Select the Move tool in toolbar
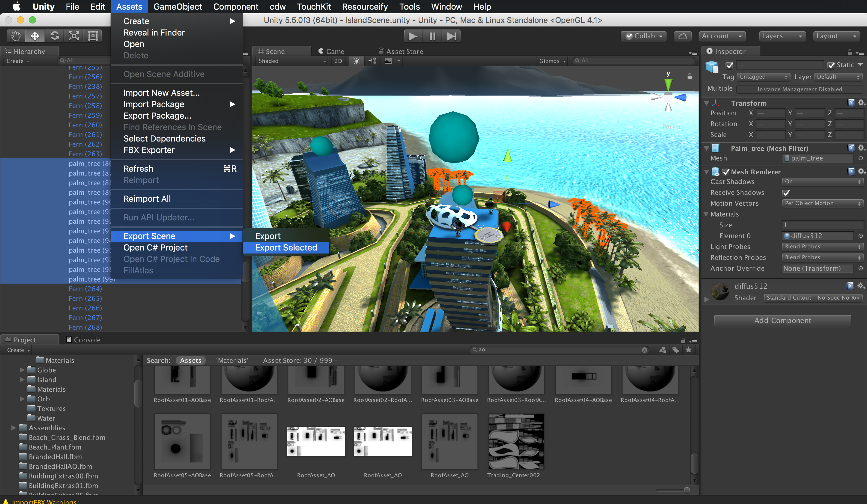Image resolution: width=867 pixels, height=504 pixels. click(35, 36)
